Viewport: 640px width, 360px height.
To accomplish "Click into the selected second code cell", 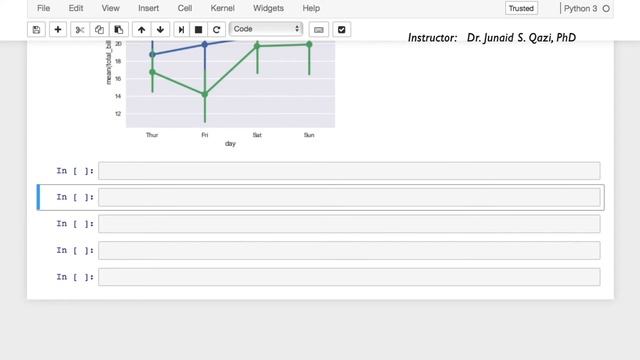I will [349, 197].
